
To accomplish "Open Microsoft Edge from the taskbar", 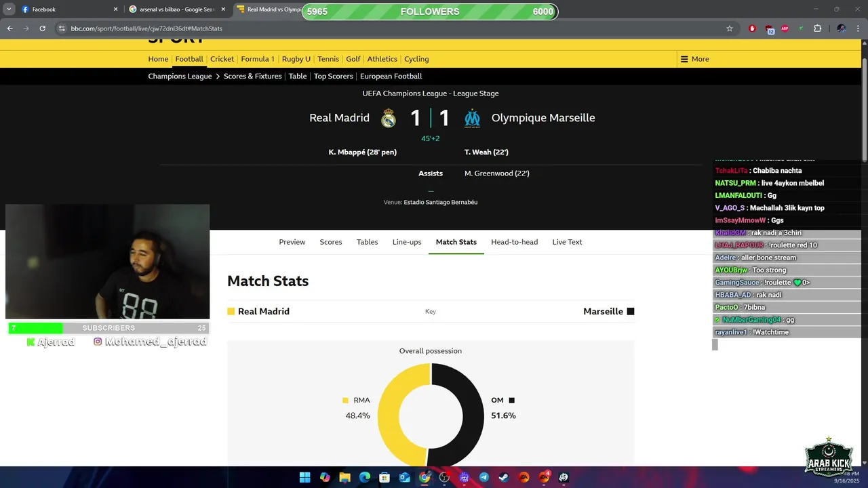I will 365,477.
